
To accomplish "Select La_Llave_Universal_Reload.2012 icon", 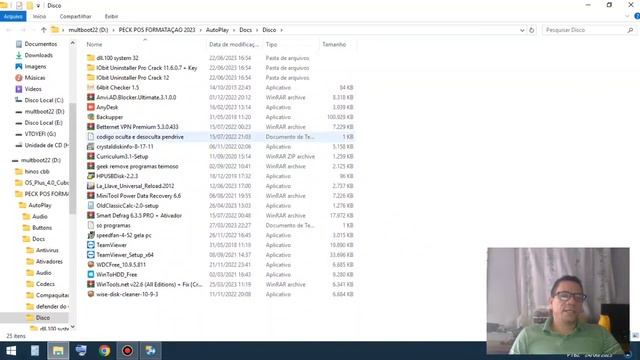I will (x=91, y=186).
